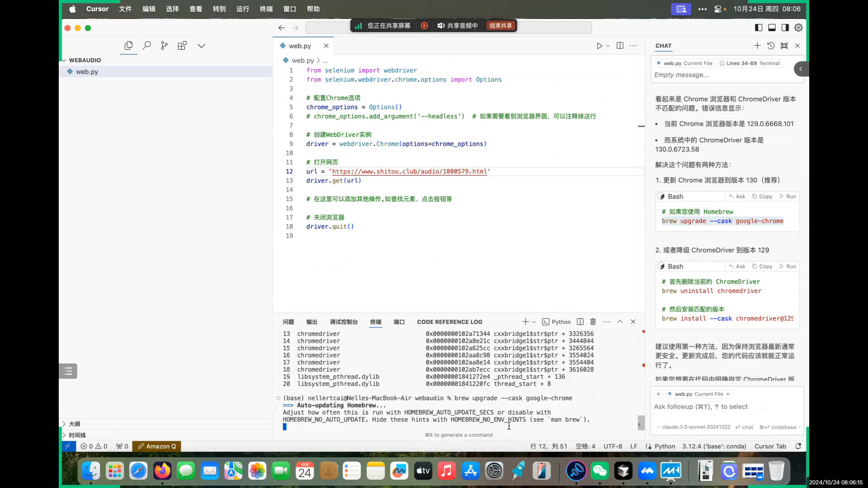Open the Split Editor icon
The image size is (868, 488).
pyautogui.click(x=620, y=45)
